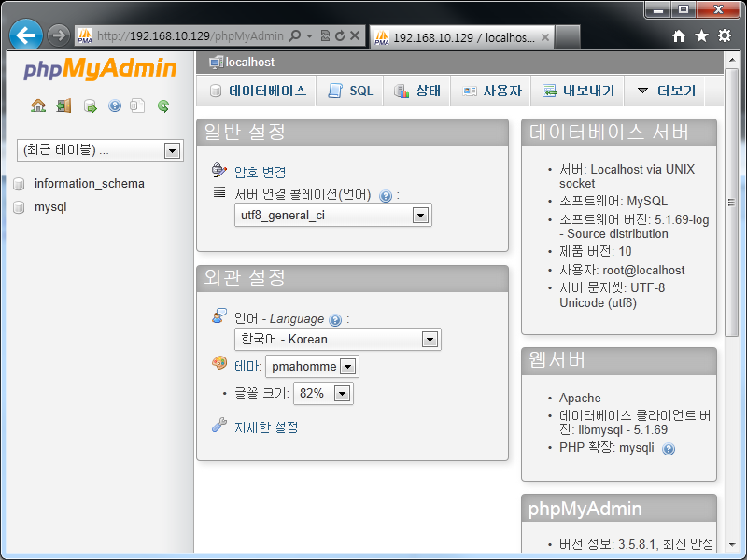The width and height of the screenshot is (747, 560).
Task: Open information_schema database link
Action: coord(89,184)
